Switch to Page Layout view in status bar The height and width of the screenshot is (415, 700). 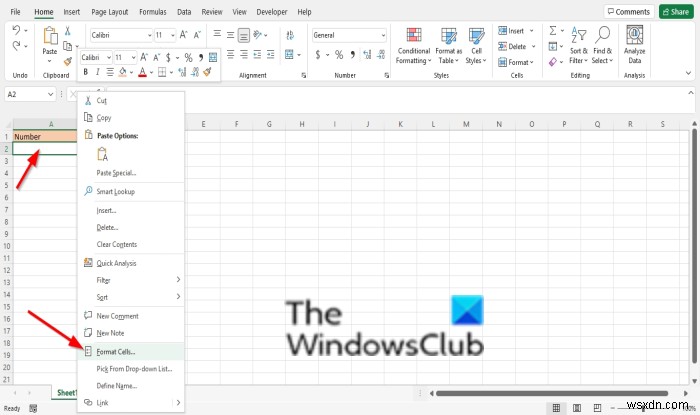[577, 408]
